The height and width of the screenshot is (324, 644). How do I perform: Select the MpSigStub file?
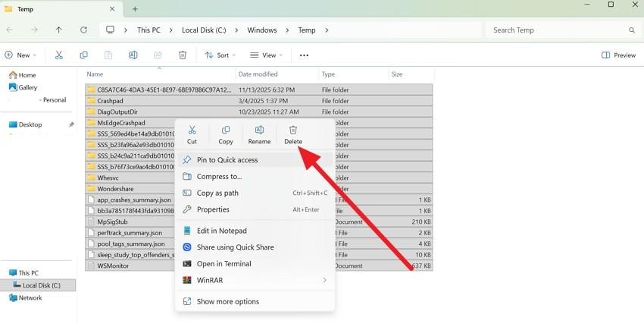tap(130, 222)
